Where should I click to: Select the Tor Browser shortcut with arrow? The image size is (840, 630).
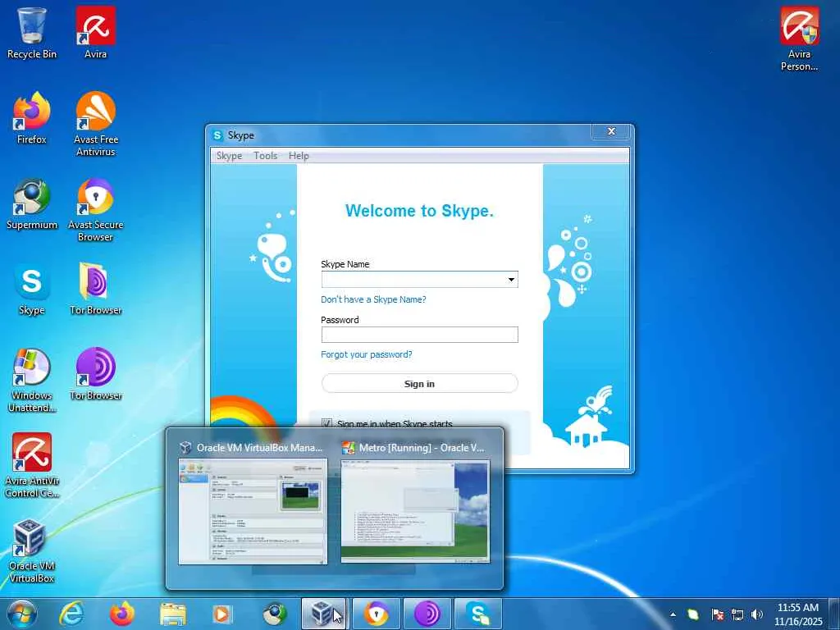click(95, 374)
